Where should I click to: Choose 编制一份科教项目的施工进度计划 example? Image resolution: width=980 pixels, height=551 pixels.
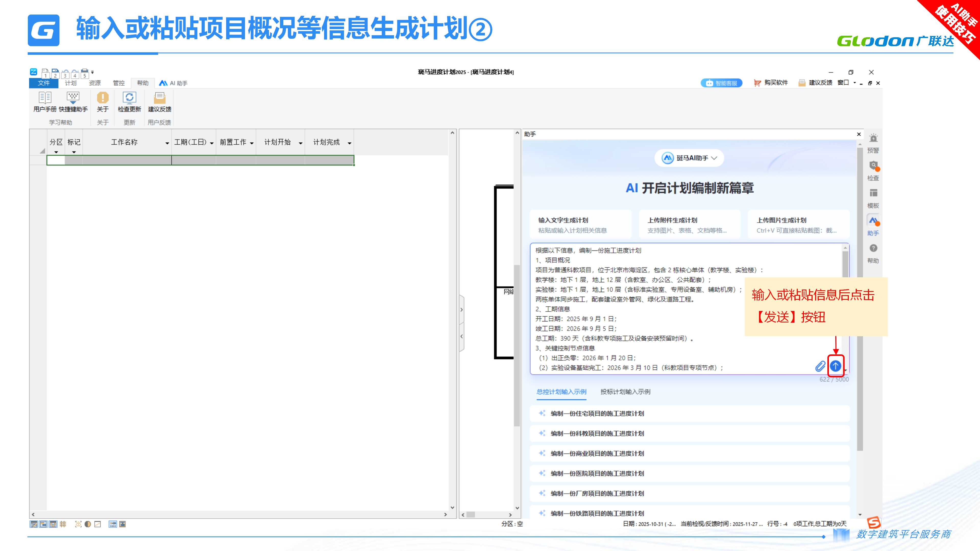point(597,433)
